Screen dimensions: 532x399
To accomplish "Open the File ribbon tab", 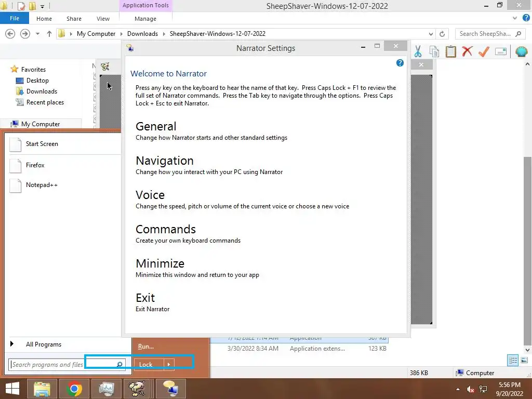I will (14, 18).
